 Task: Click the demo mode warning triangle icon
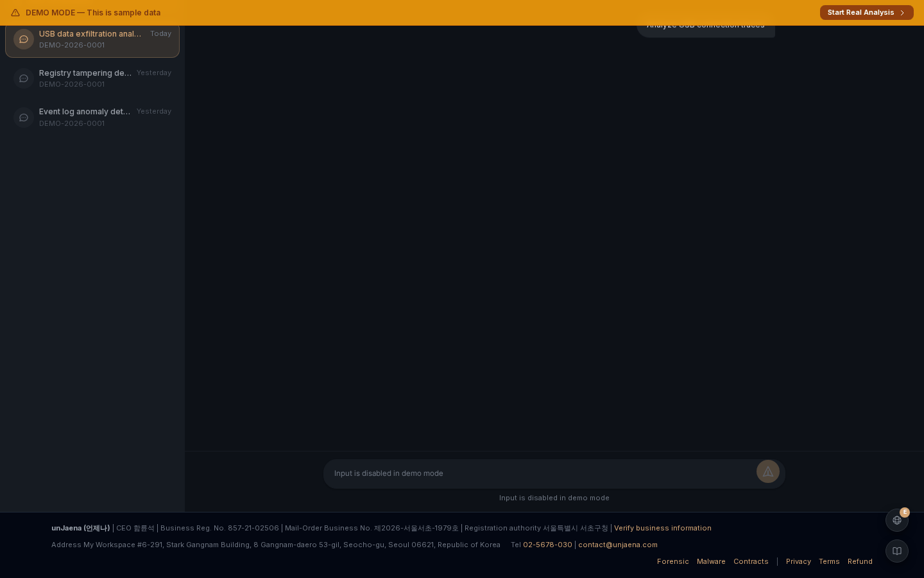click(x=15, y=13)
